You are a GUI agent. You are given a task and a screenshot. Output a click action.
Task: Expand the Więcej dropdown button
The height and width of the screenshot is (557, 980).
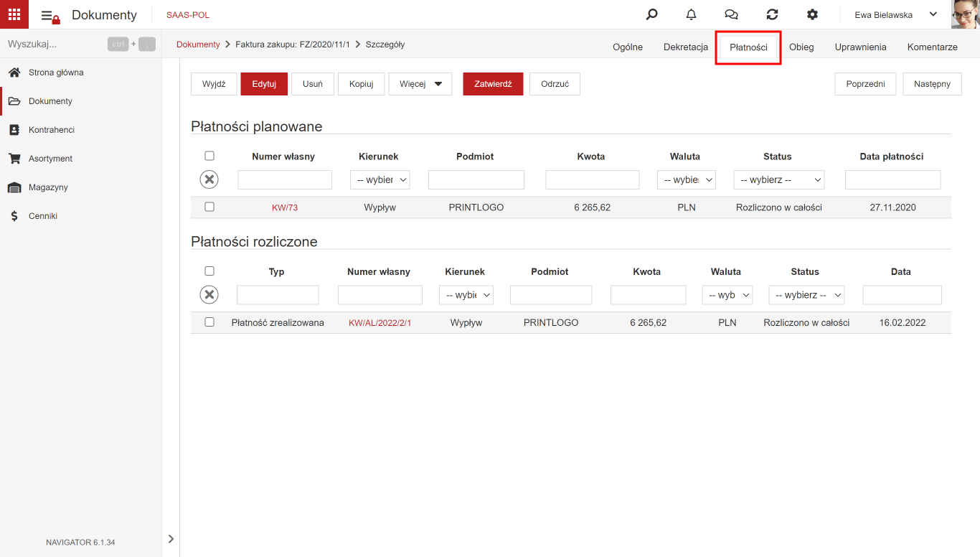[x=420, y=84]
